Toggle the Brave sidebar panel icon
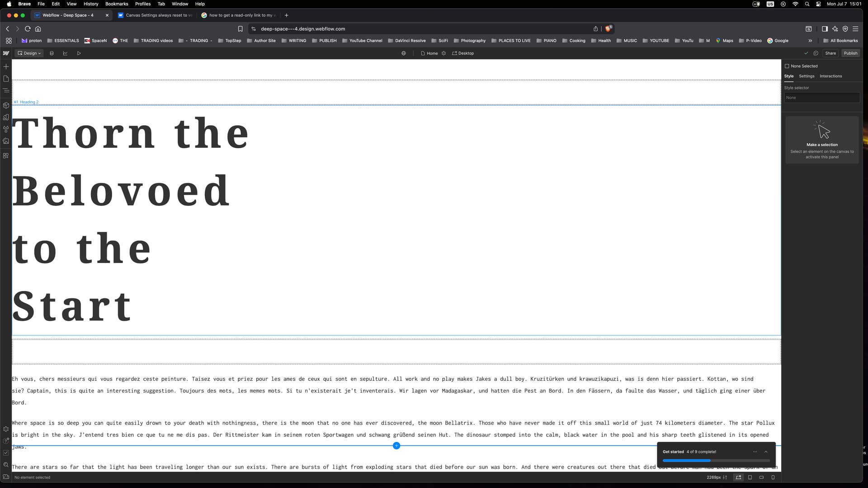Image resolution: width=868 pixels, height=488 pixels. [x=825, y=28]
